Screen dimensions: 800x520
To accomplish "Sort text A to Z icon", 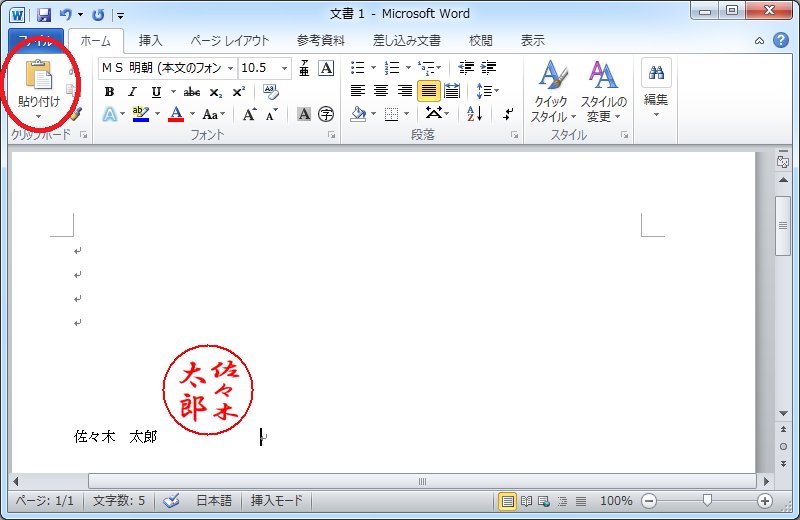I will tap(474, 114).
